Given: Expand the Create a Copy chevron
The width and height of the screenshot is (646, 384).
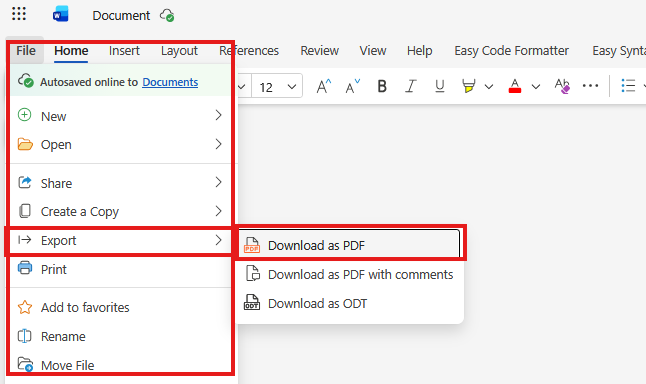Looking at the screenshot, I should coord(218,211).
